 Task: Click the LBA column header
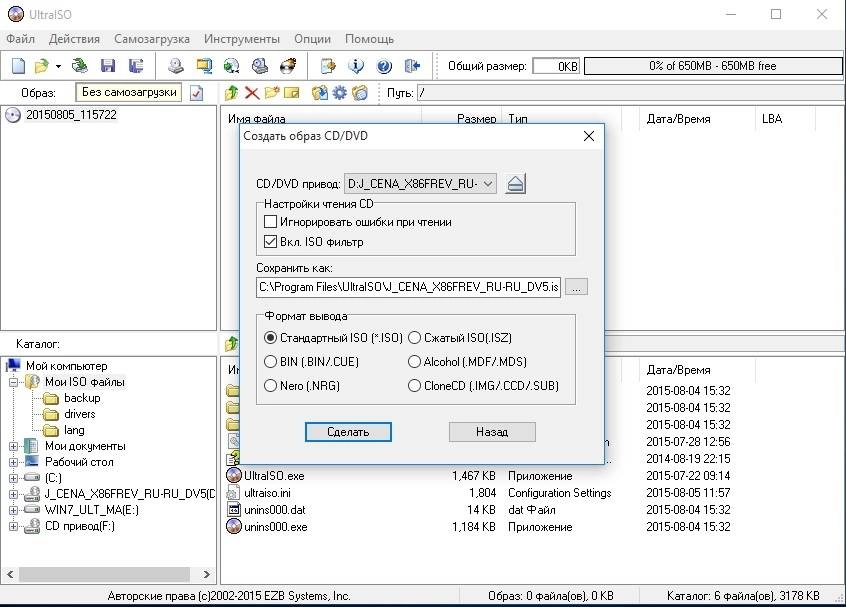(785, 119)
